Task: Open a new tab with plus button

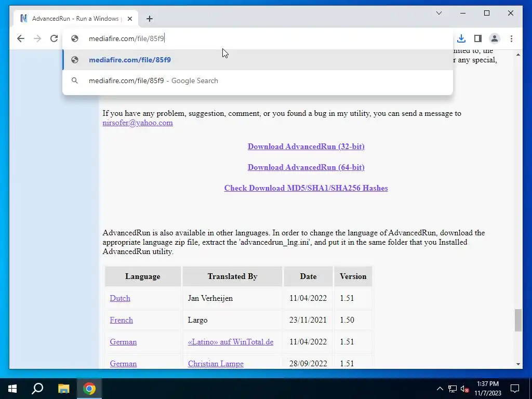Action: (x=149, y=19)
